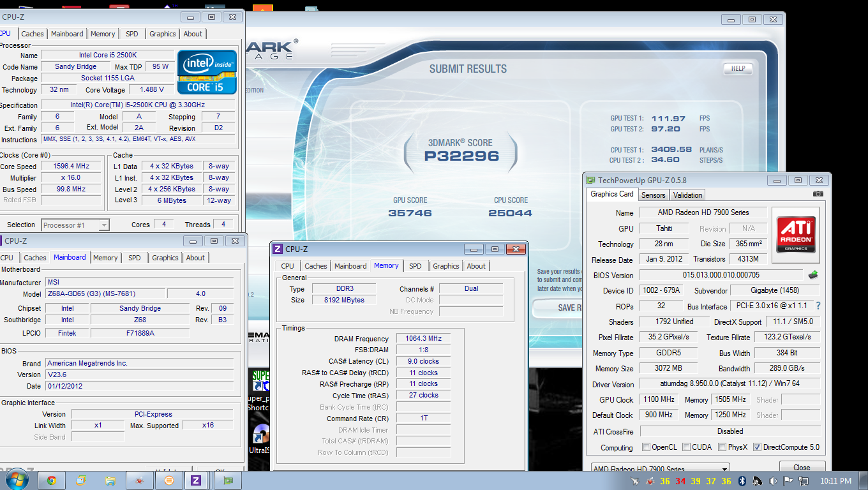This screenshot has width=868, height=490.
Task: Select Graphics Card tab in GPU-Z
Action: pyautogui.click(x=612, y=194)
